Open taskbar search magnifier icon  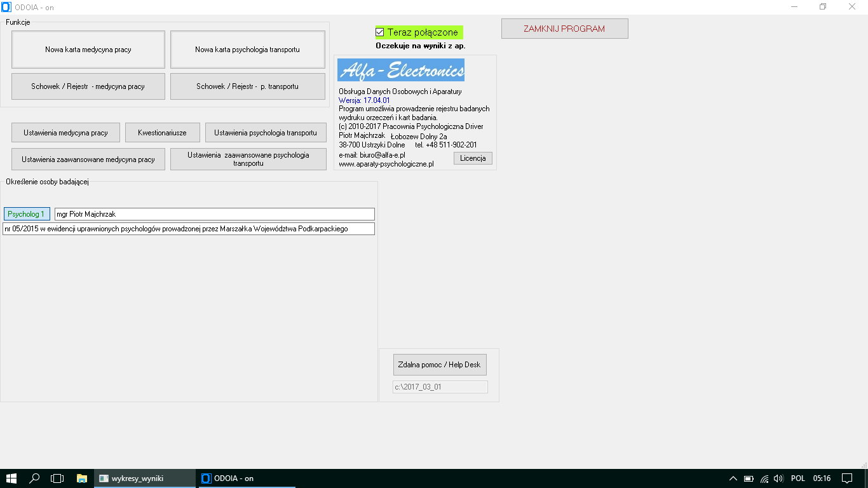pos(35,478)
